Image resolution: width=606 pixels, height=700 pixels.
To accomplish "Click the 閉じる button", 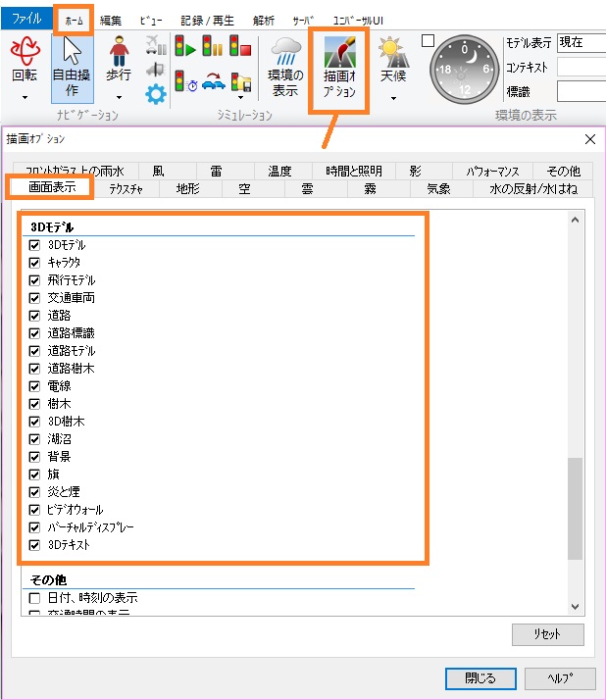I will [x=480, y=678].
